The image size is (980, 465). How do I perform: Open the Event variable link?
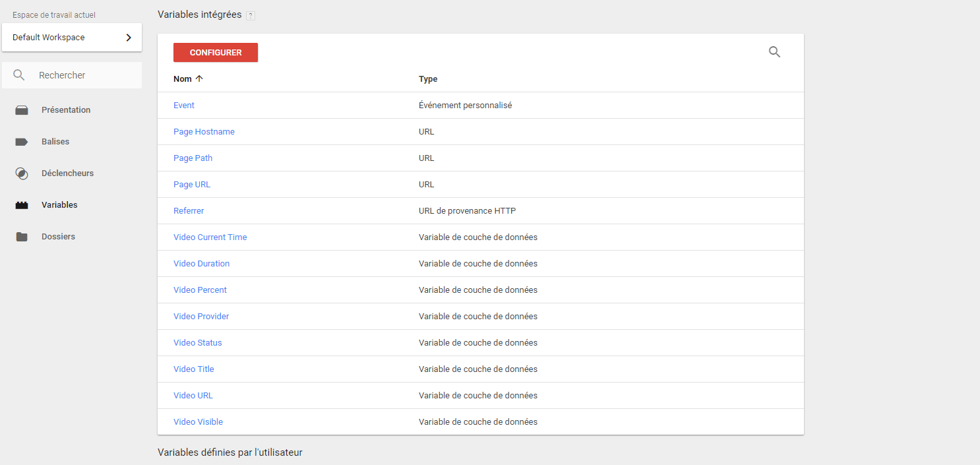click(x=183, y=105)
